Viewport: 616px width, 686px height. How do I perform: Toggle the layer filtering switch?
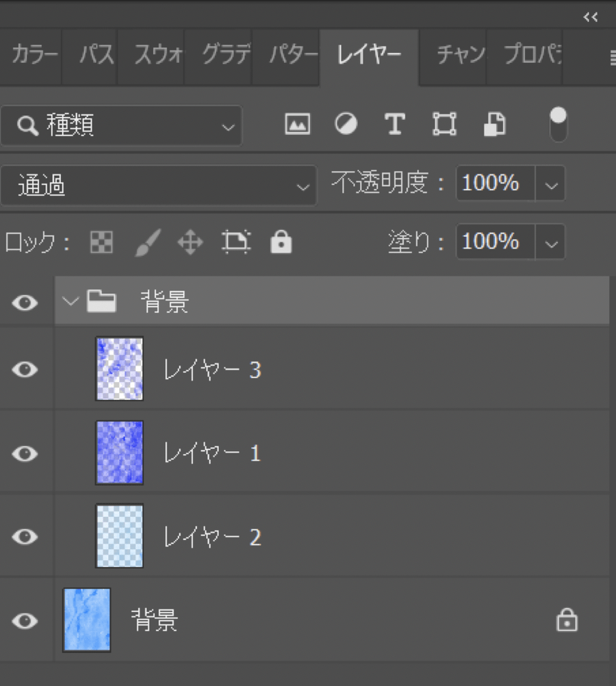pyautogui.click(x=559, y=124)
